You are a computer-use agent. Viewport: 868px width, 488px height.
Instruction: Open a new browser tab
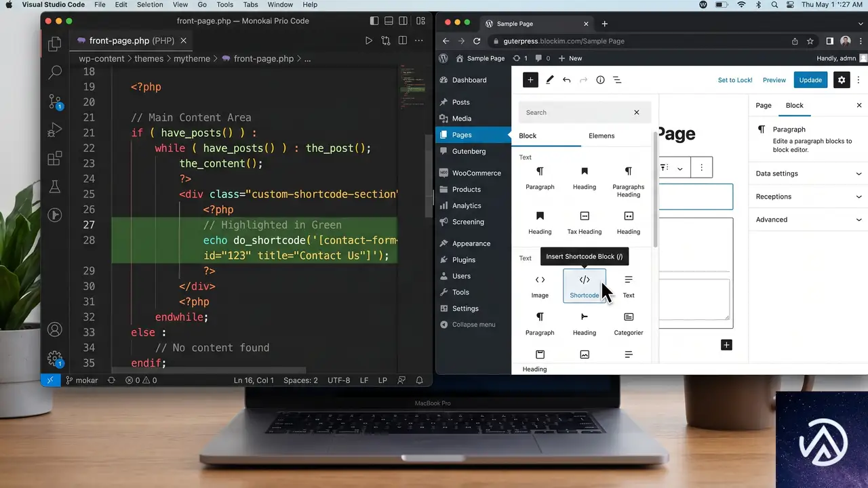[605, 24]
